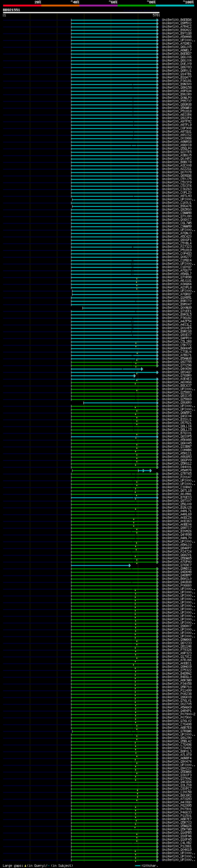Select hit UniRef100_Q8H158
The image size is (197, 868).
point(176,88)
